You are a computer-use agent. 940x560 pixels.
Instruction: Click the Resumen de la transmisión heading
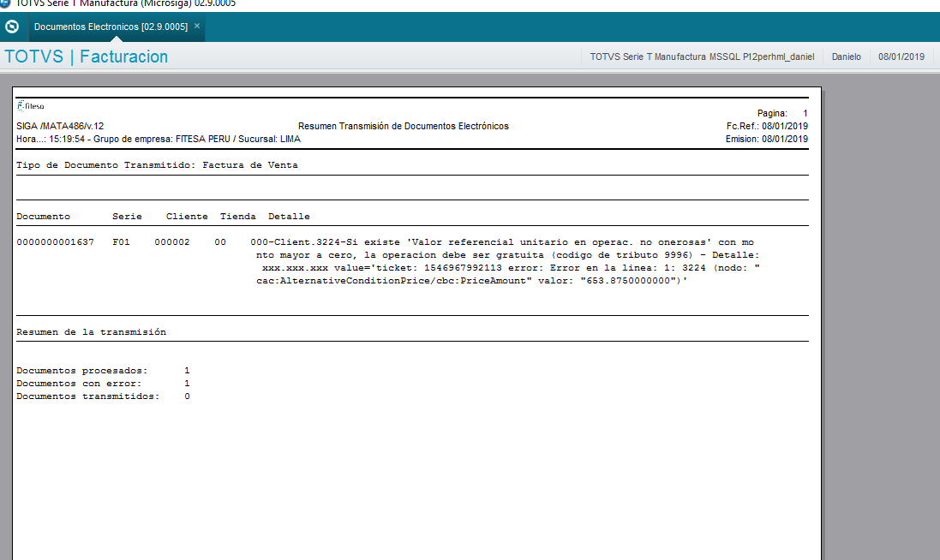point(91,332)
